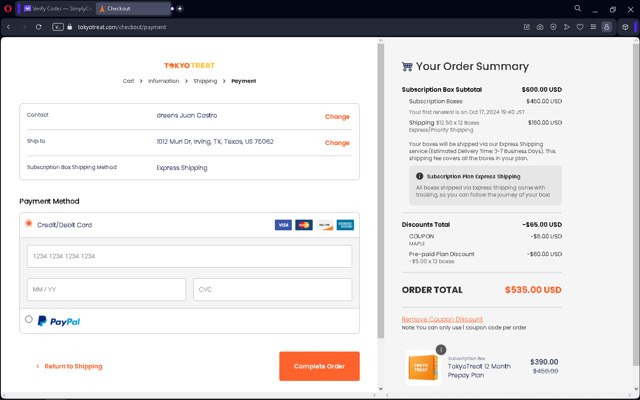Take a snapshot with camera icon
640x400 pixels.
coord(540,27)
